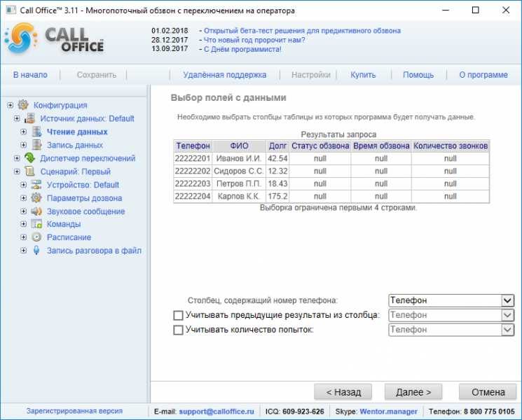The width and height of the screenshot is (522, 420).
Task: Expand the Конфигурация tree node
Action: click(11, 105)
